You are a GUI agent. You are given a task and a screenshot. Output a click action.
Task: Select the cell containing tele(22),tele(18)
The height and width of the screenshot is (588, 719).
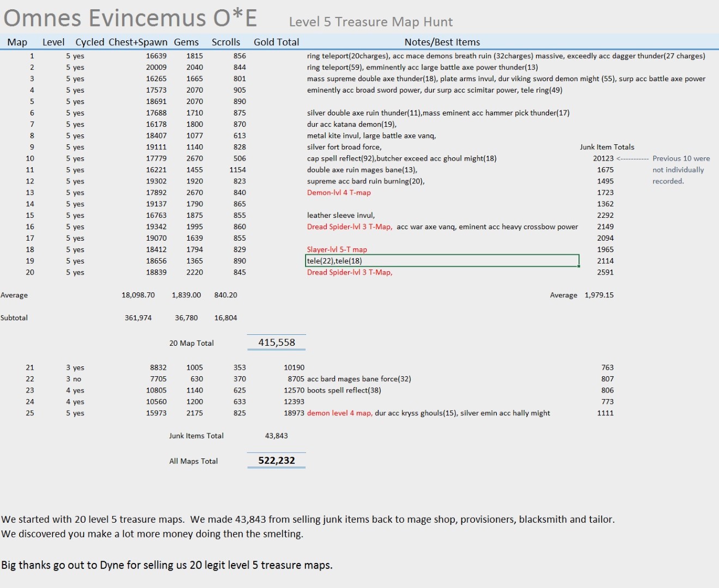pyautogui.click(x=442, y=261)
